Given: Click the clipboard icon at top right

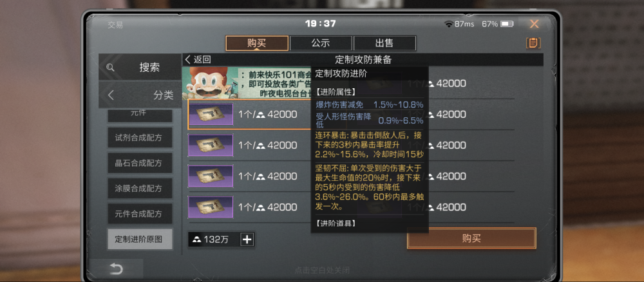Looking at the screenshot, I should coord(533,42).
